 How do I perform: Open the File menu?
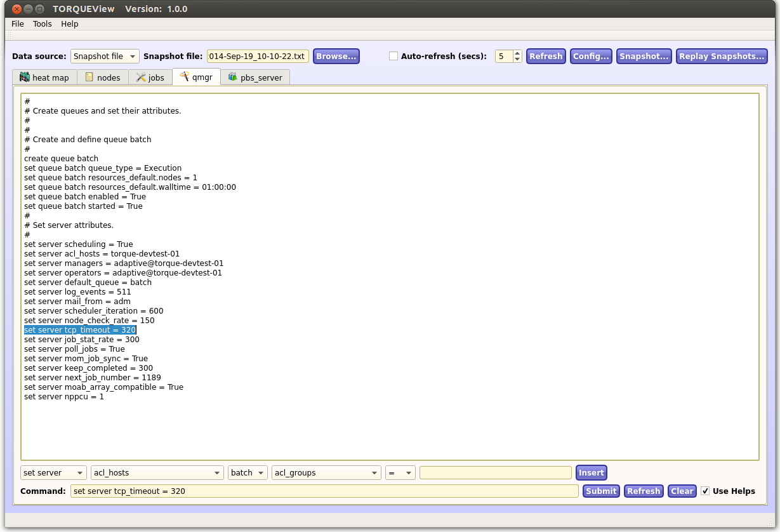[18, 24]
